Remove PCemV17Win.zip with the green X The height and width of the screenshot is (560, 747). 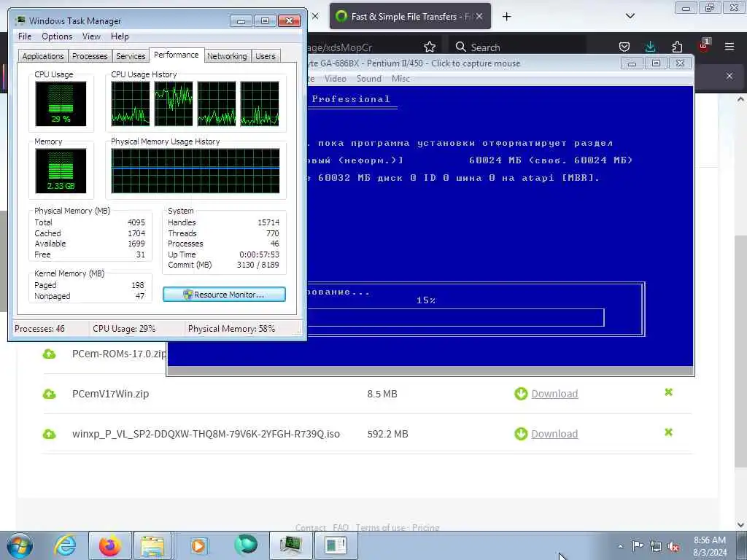click(668, 392)
